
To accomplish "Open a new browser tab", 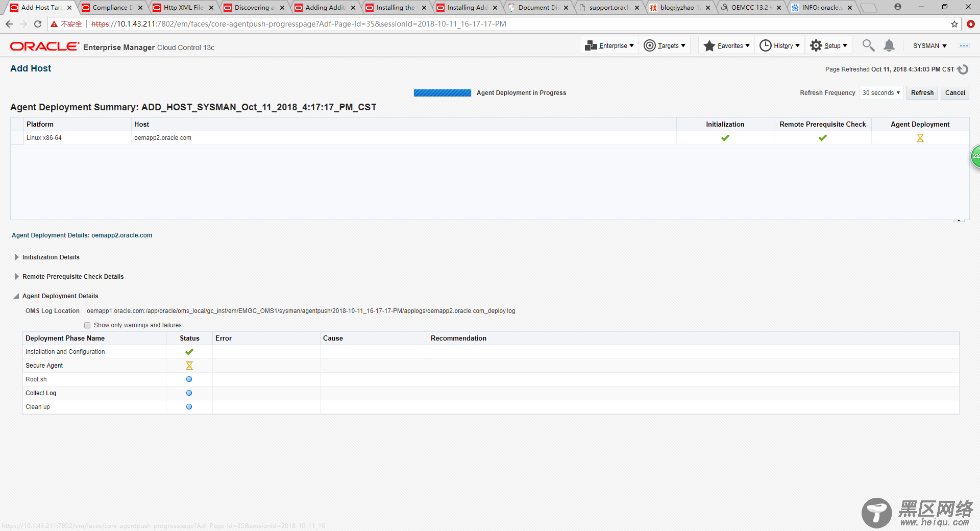I will [x=868, y=8].
